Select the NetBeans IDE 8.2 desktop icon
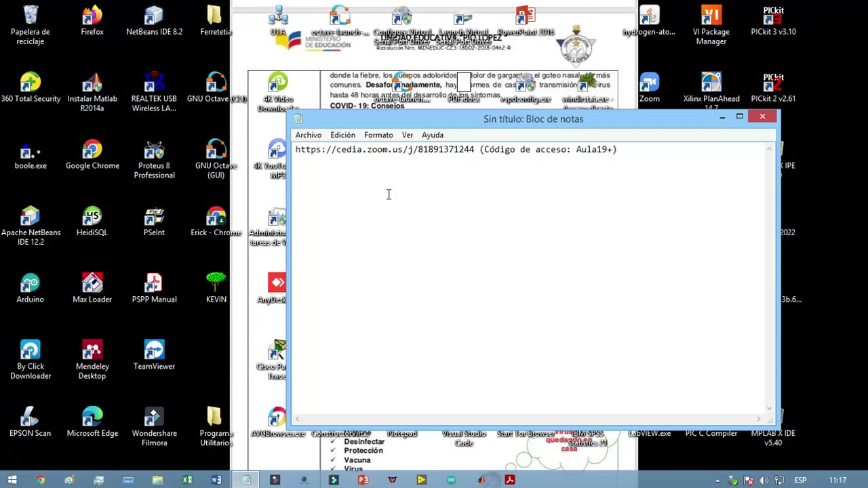This screenshot has height=488, width=868. point(154,20)
